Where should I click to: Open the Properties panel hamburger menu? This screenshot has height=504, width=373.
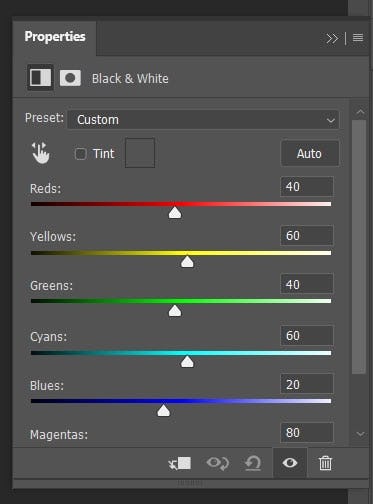[x=358, y=37]
